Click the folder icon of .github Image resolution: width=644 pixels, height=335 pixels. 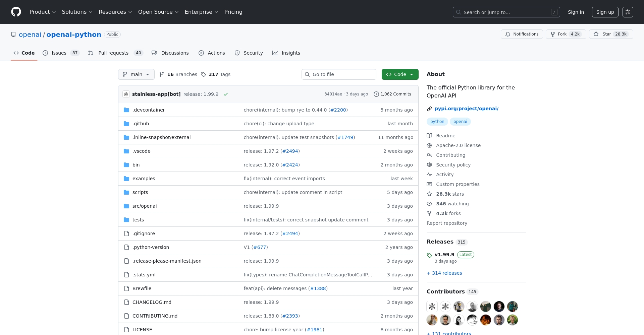(x=126, y=124)
